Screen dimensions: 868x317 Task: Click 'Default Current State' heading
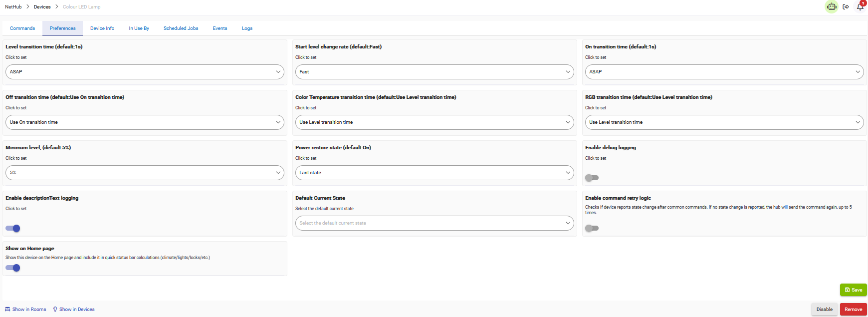coord(320,198)
